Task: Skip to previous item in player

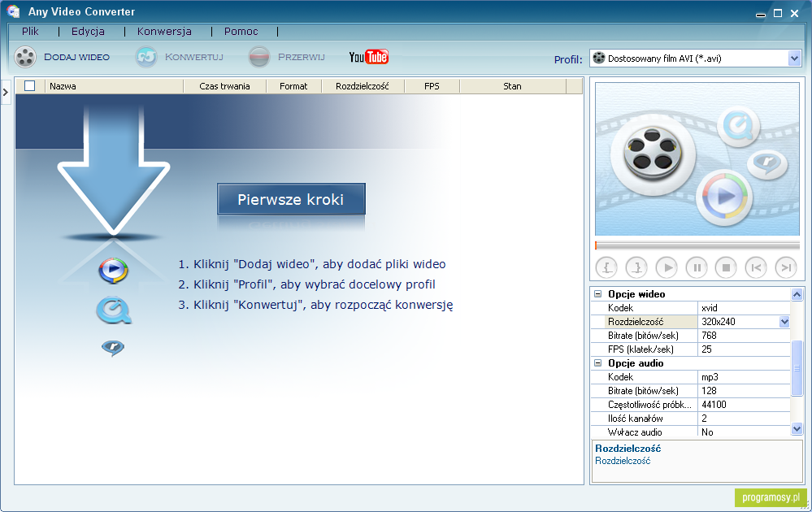Action: [x=756, y=267]
